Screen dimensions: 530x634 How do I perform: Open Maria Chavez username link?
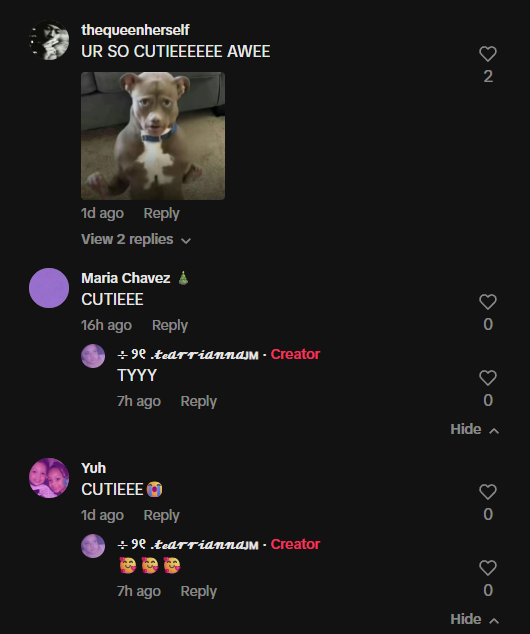tap(126, 278)
